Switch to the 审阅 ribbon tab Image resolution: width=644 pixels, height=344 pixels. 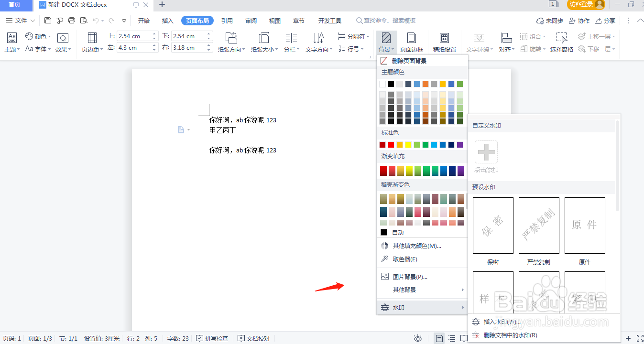(x=251, y=21)
